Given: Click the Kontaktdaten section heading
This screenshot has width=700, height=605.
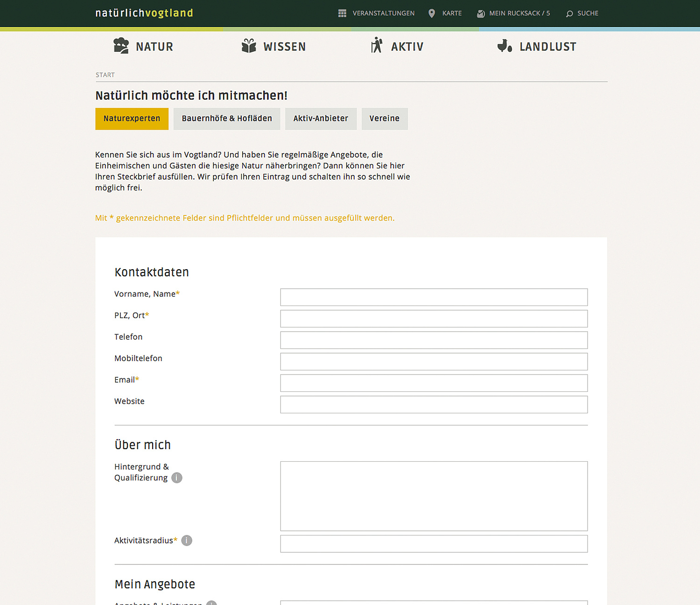Looking at the screenshot, I should click(x=152, y=272).
